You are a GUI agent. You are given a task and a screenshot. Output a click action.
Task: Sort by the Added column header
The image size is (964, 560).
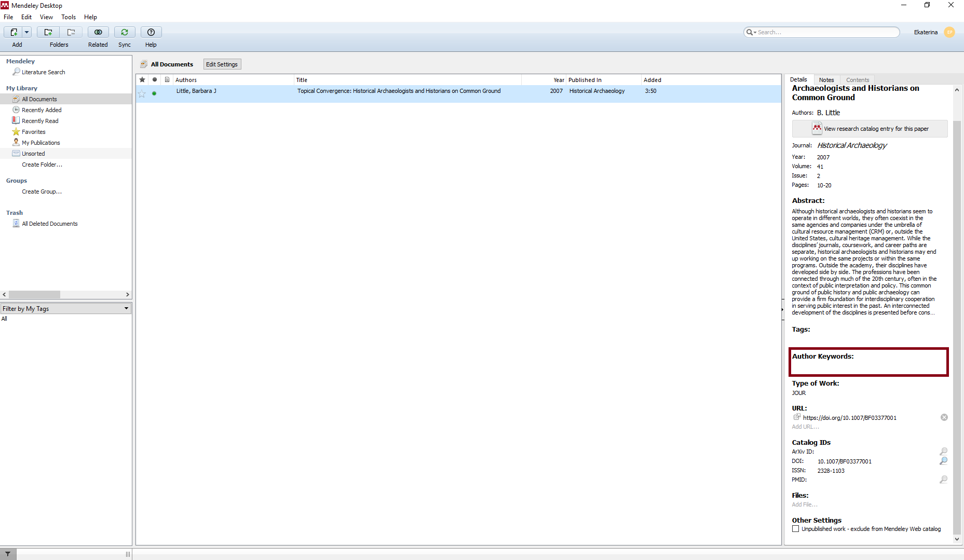[x=711, y=80]
